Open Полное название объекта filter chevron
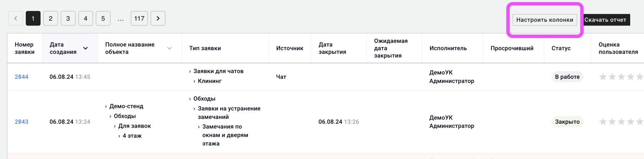The image size is (644, 159). point(169,48)
